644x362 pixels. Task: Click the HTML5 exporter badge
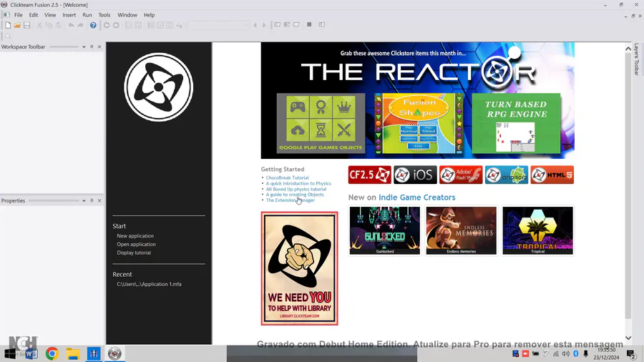[552, 175]
